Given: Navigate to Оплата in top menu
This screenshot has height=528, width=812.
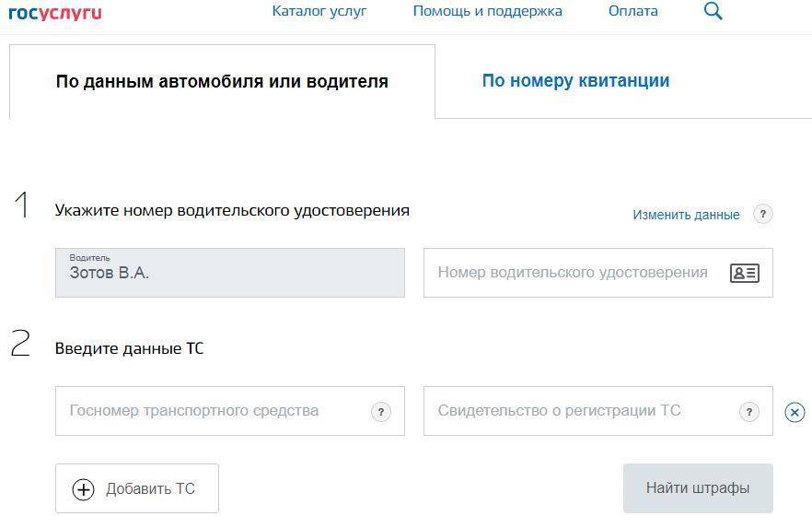Looking at the screenshot, I should click(x=633, y=11).
